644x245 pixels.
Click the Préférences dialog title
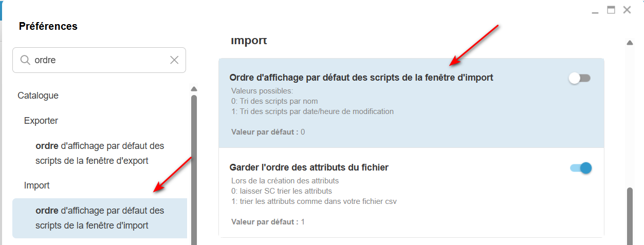pos(48,26)
